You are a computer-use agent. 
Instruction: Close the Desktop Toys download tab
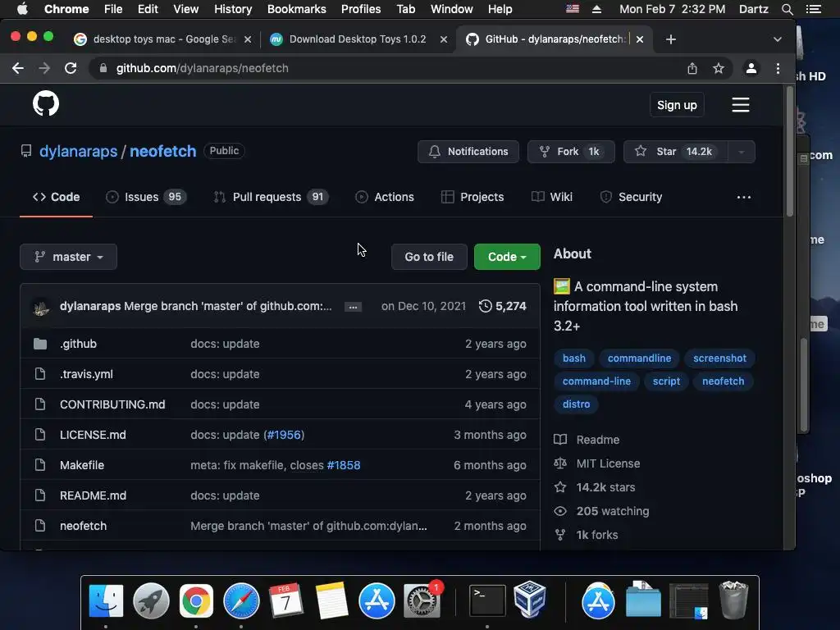444,39
